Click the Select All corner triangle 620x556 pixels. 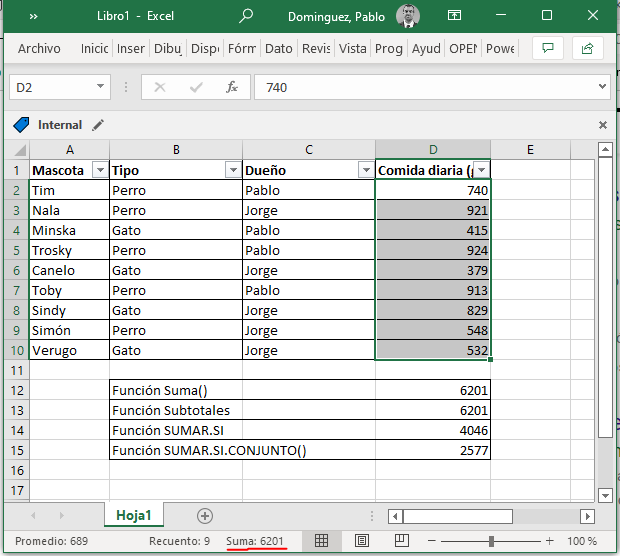click(x=19, y=150)
